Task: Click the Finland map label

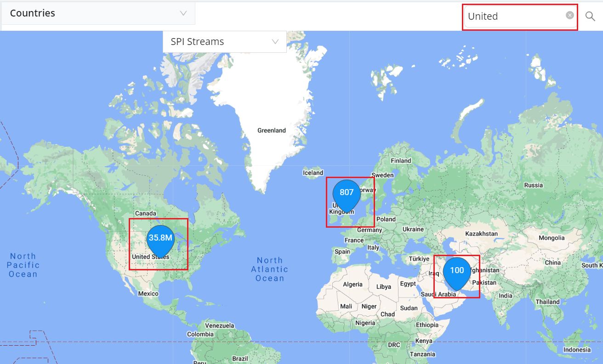Action: 401,161
